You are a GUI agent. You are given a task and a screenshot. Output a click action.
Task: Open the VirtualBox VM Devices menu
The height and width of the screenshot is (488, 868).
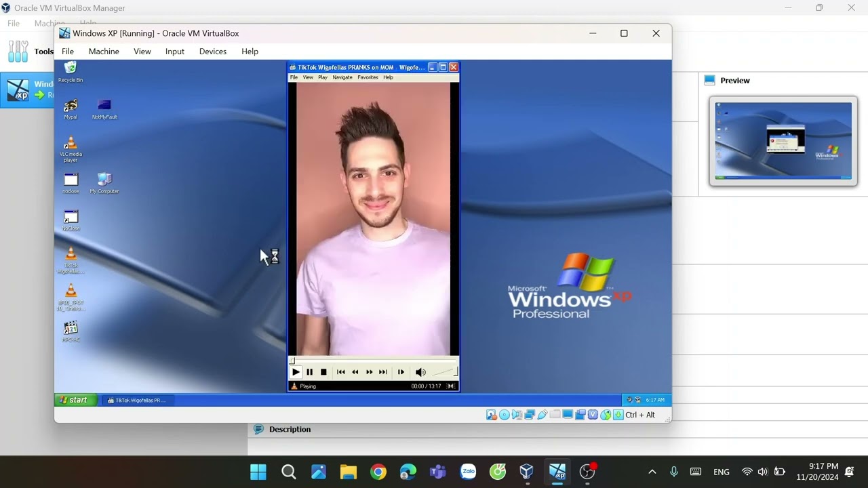[213, 52]
